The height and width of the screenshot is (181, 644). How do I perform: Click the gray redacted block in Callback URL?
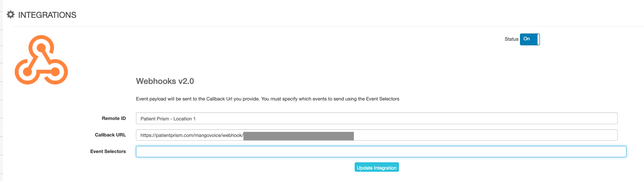click(x=299, y=136)
